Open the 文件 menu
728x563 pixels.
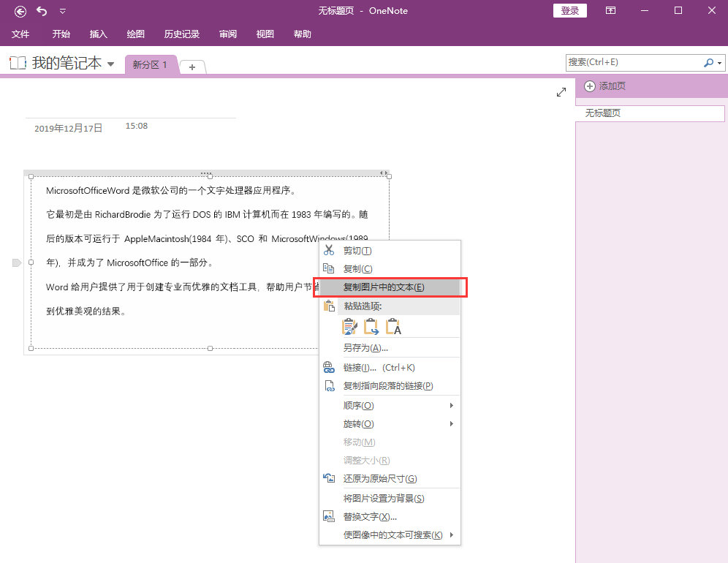20,34
